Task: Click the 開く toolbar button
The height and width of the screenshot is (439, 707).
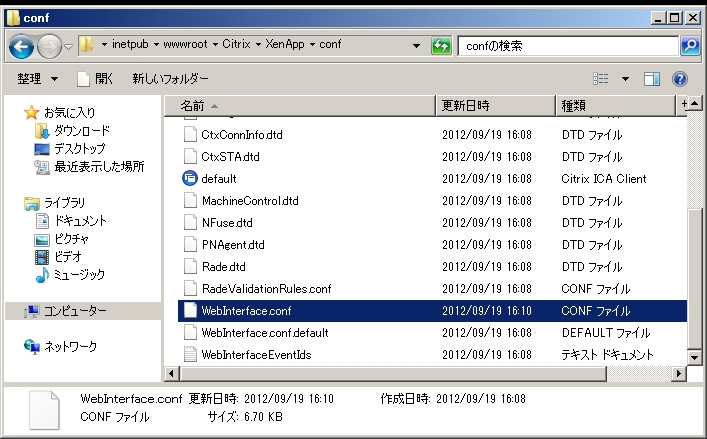Action: [95, 79]
